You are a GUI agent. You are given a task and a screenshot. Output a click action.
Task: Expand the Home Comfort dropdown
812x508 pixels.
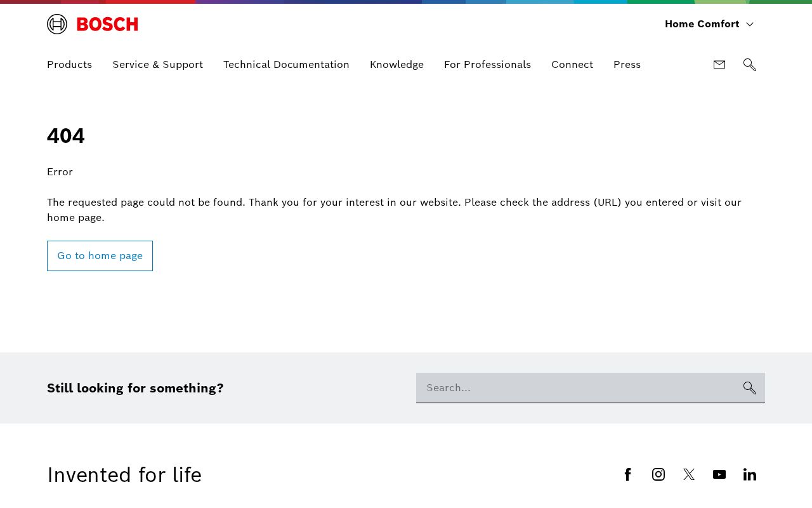pos(709,24)
